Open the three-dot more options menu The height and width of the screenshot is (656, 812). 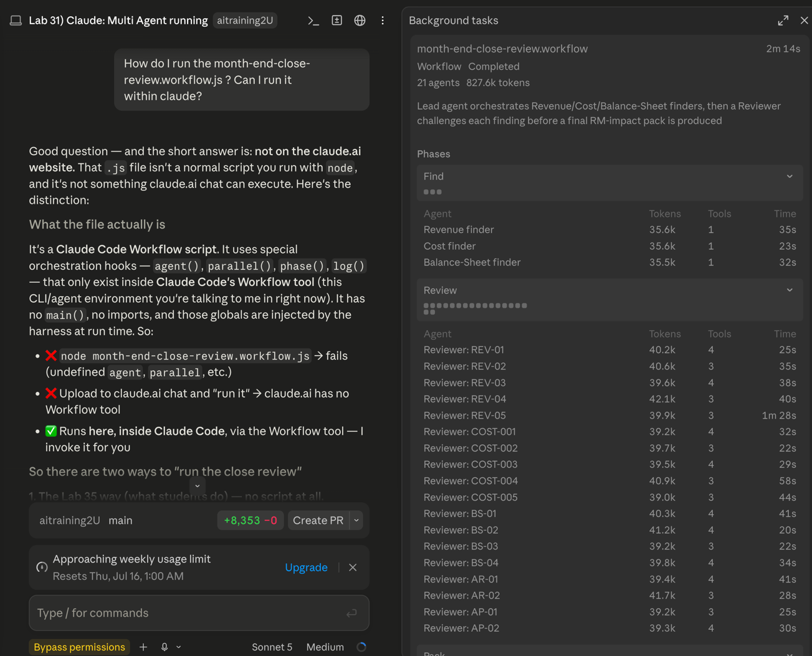(x=383, y=21)
